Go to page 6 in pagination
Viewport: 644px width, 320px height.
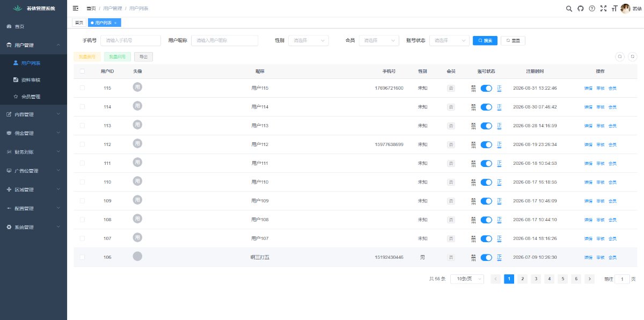coord(576,279)
